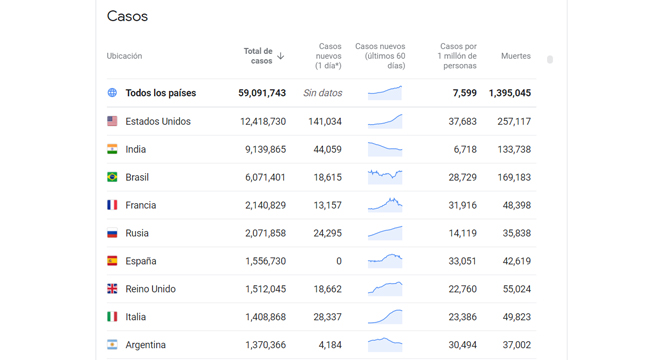Sort by the Total de casos column header
This screenshot has height=360, width=660.
258,56
